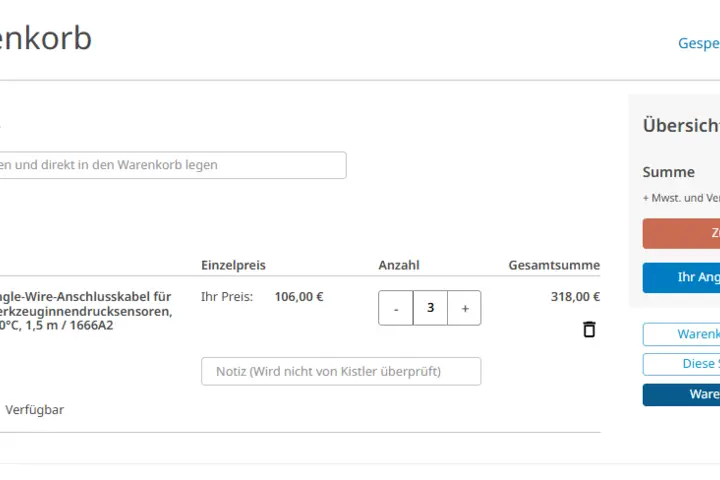Decrease quantity with the minus button
Image resolution: width=720 pixels, height=480 pixels.
pos(396,308)
